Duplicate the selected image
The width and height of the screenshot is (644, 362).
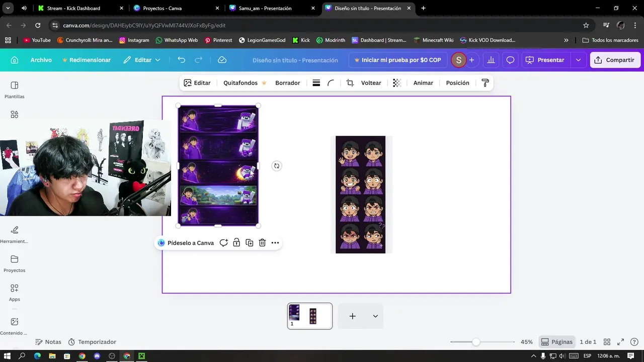coord(250,243)
